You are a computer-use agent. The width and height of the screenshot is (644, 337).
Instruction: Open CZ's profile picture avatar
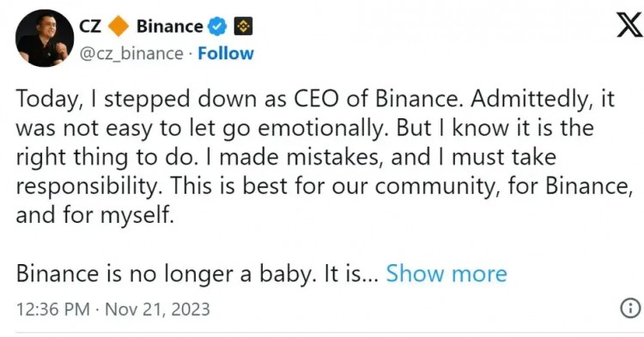coord(45,38)
